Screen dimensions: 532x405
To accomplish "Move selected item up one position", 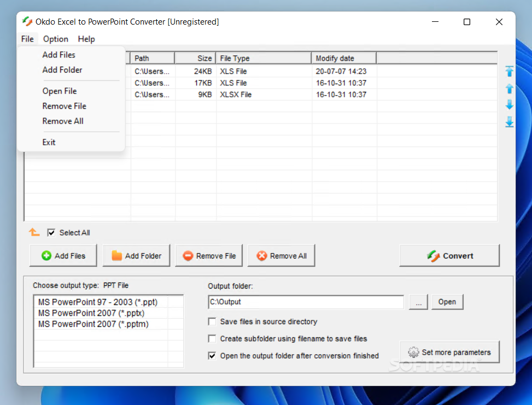I will (x=509, y=89).
